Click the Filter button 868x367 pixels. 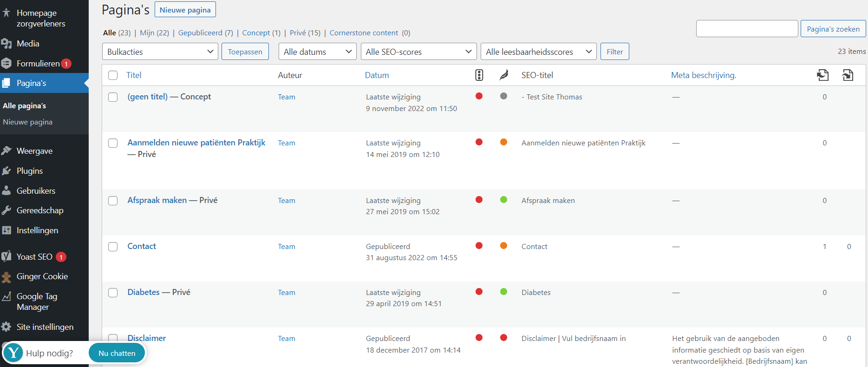[x=615, y=52]
